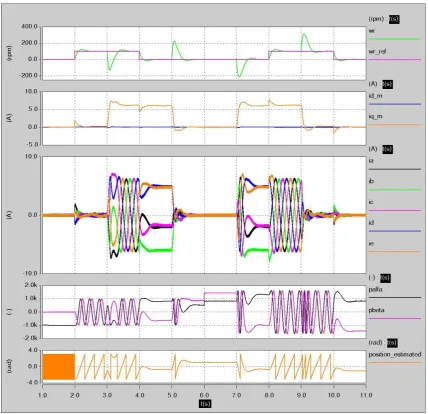Click the magenta line swatch under pbeta
Screen dimensions: 428x414
point(394,318)
